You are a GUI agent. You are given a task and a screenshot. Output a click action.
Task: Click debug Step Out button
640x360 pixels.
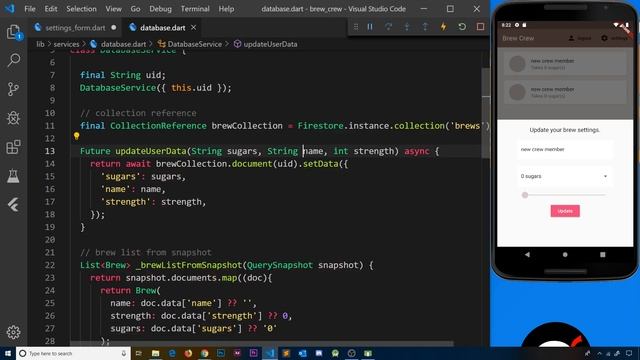coord(425,27)
